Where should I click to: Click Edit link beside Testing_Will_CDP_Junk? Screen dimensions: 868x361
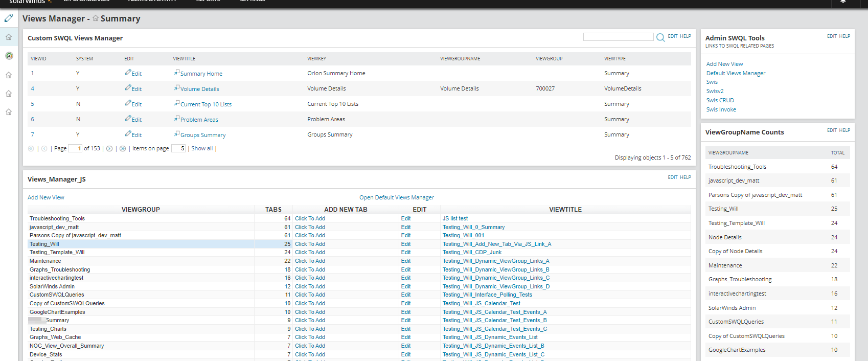(x=406, y=252)
